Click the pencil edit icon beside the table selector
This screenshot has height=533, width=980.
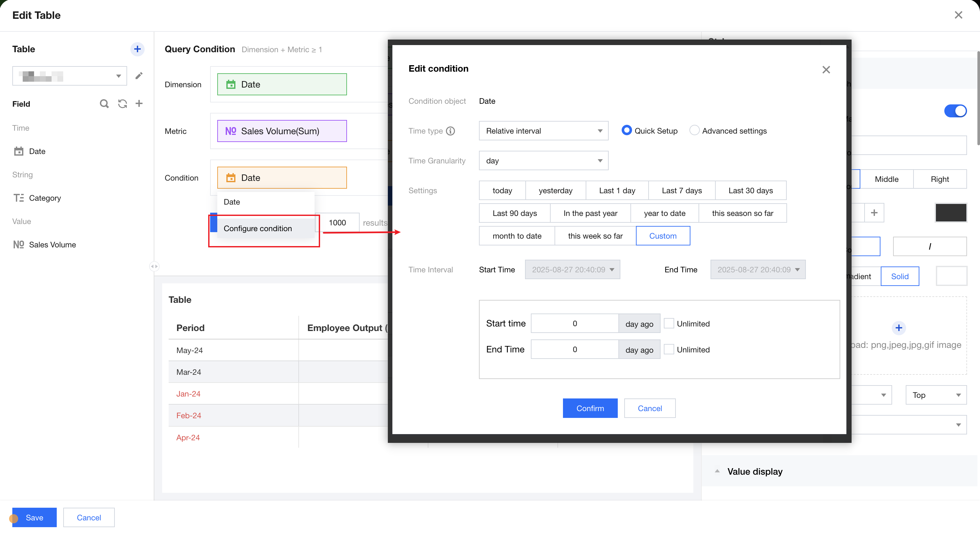tap(139, 76)
